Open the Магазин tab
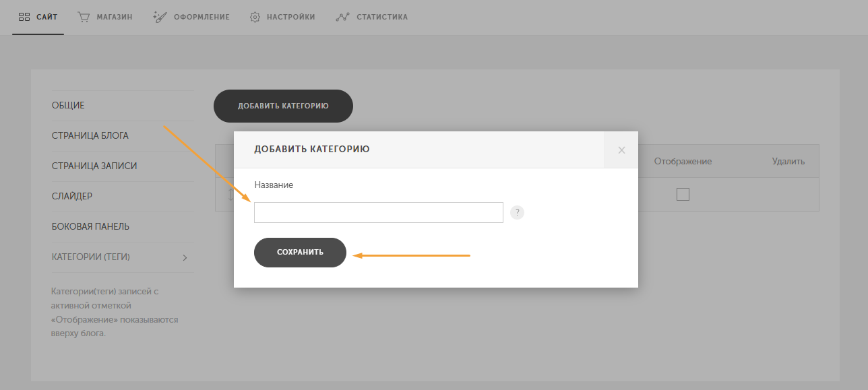The height and width of the screenshot is (390, 868). [104, 17]
